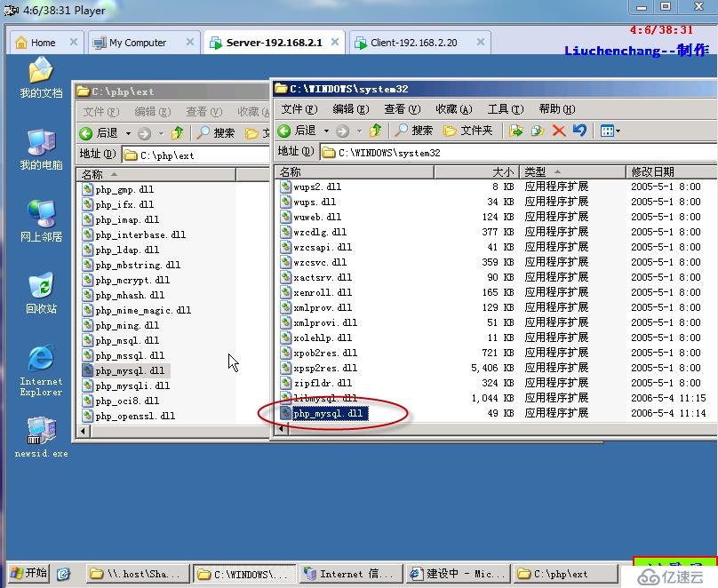Sort by Name column in php\ext window

156,174
